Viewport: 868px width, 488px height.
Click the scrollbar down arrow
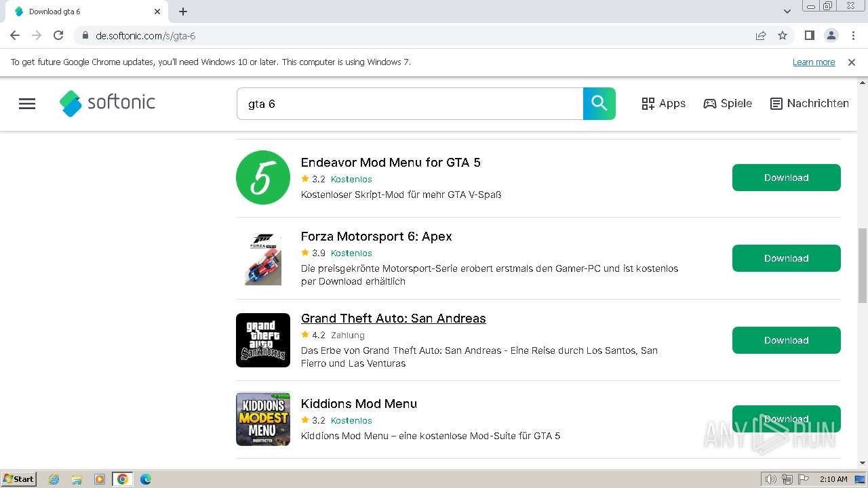863,464
